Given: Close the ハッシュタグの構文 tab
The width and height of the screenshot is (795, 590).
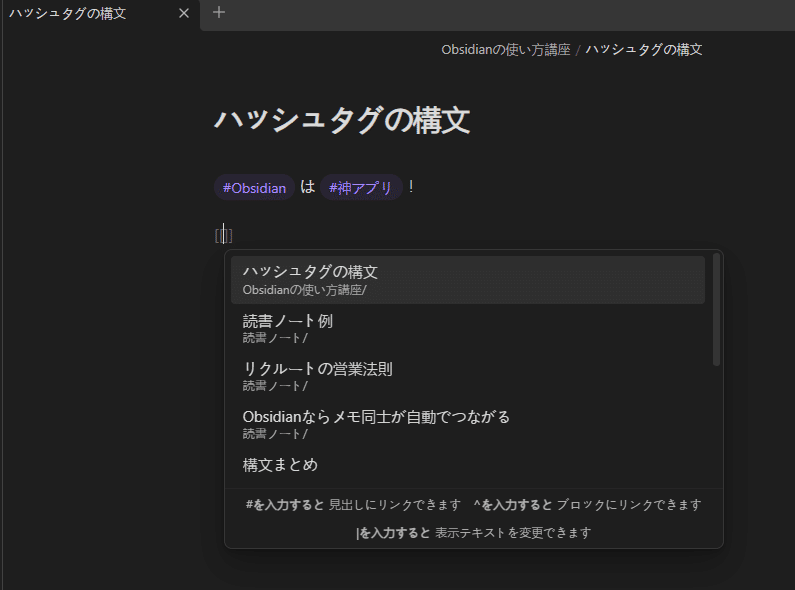Looking at the screenshot, I should (184, 14).
